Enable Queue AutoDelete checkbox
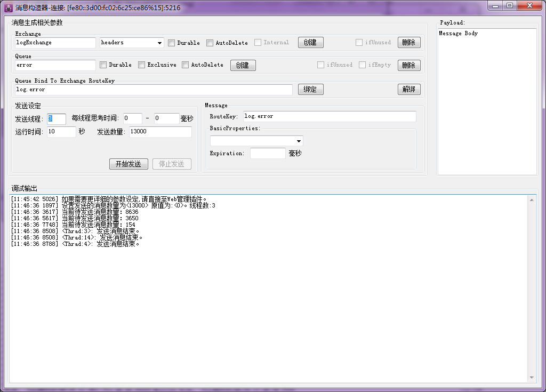The image size is (546, 392). [x=186, y=65]
